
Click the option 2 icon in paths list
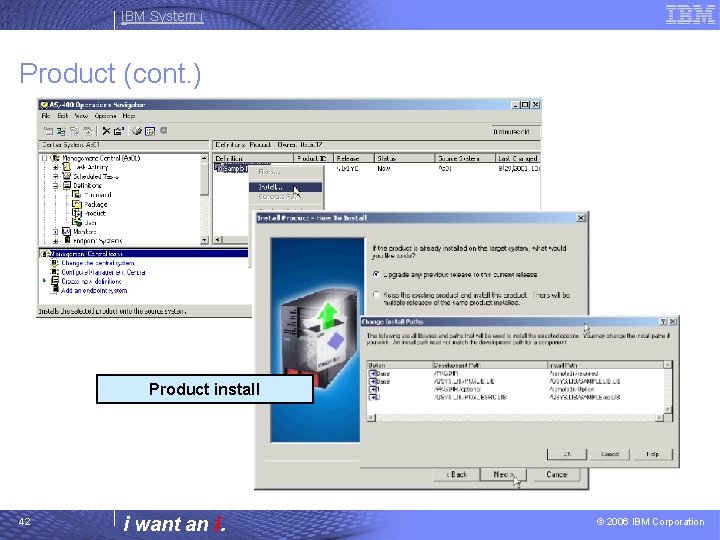pos(372,397)
